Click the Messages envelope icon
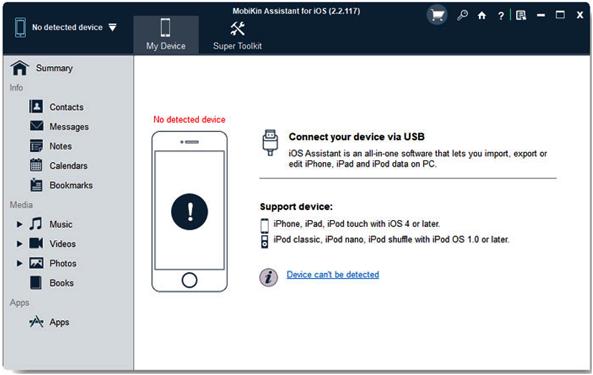 pyautogui.click(x=37, y=126)
